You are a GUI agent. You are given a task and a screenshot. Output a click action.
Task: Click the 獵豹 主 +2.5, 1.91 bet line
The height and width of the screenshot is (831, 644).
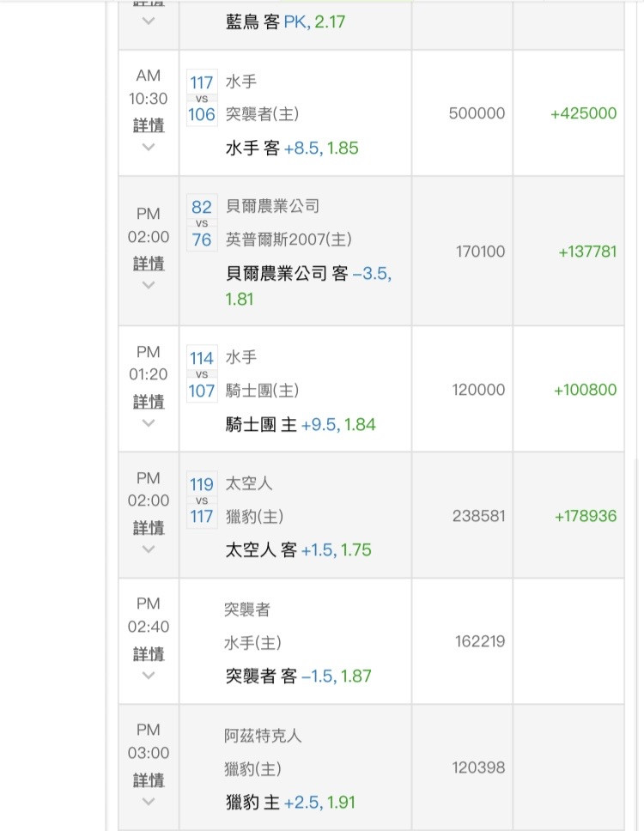point(290,803)
